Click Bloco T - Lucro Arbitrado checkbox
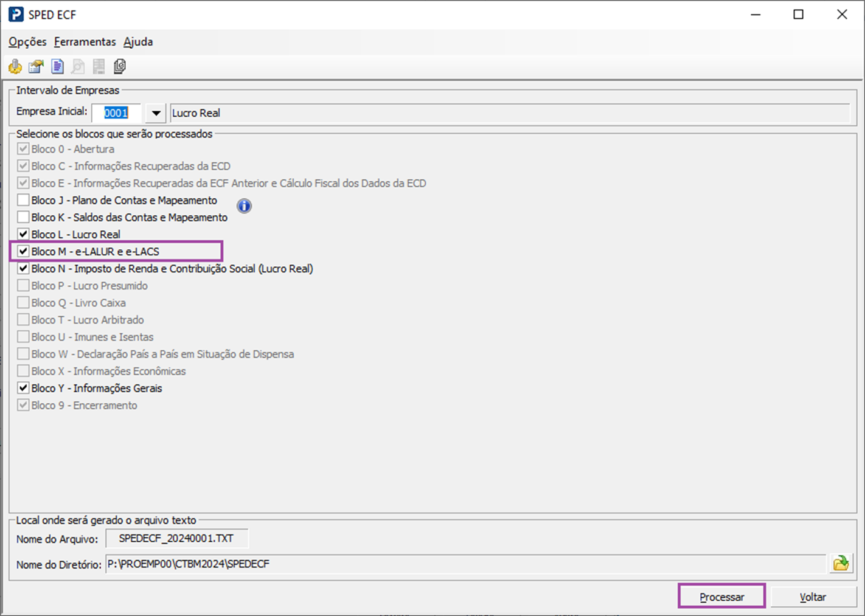The width and height of the screenshot is (865, 616). click(23, 319)
